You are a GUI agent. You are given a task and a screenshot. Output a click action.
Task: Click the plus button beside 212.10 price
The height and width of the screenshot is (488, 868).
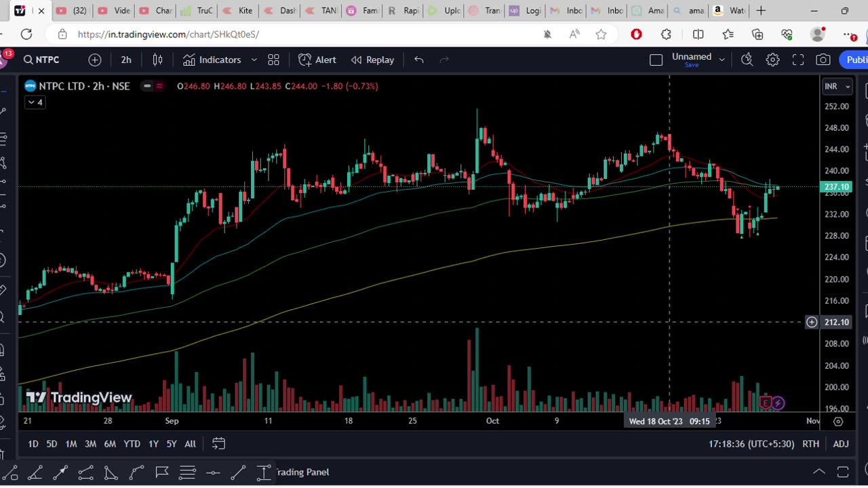point(812,322)
